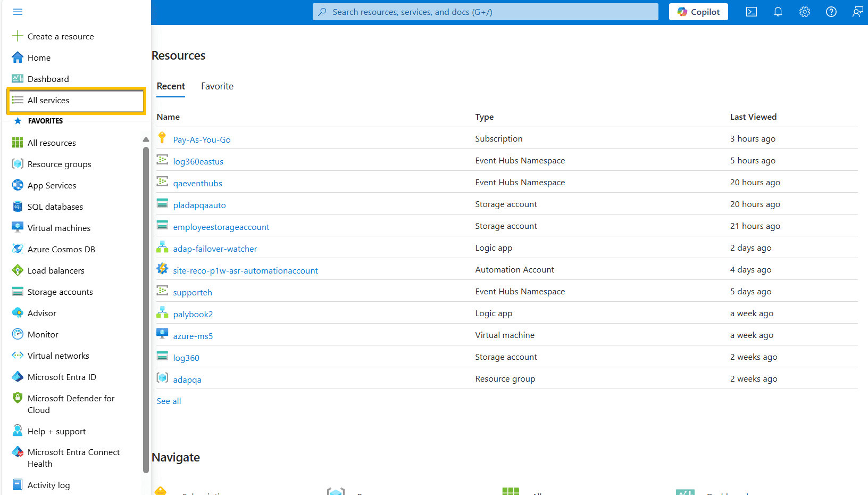The width and height of the screenshot is (868, 495).
Task: Open the portal hamburger menu
Action: [18, 11]
